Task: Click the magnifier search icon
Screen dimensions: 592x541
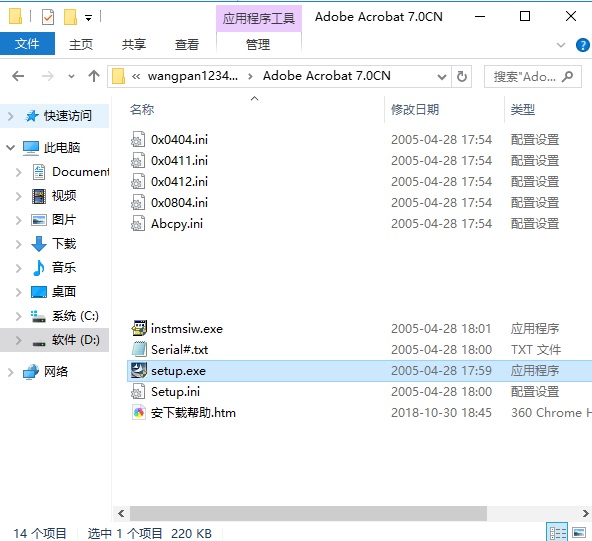Action: pyautogui.click(x=568, y=77)
